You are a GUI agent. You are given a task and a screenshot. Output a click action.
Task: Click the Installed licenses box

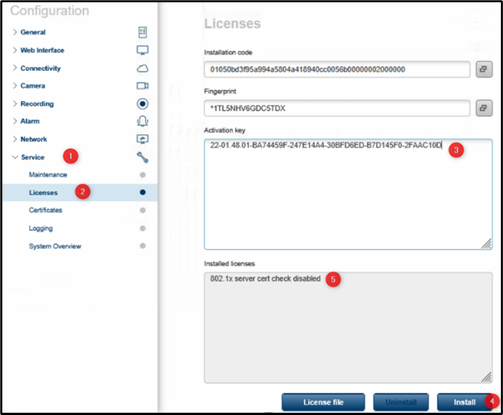pyautogui.click(x=348, y=328)
